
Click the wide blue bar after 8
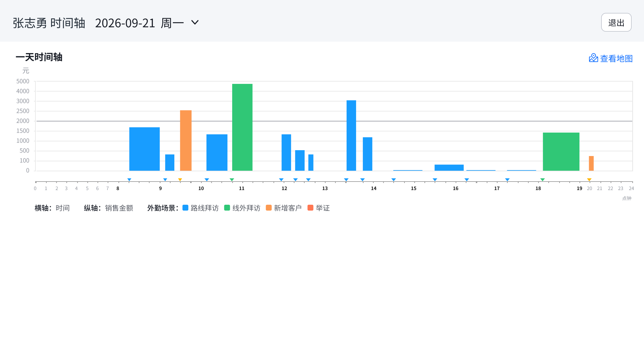click(x=144, y=149)
